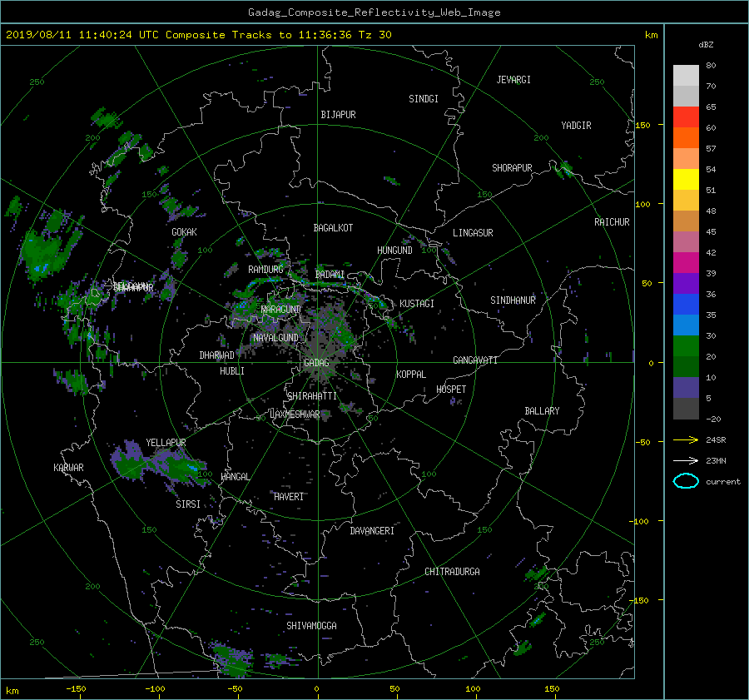Click the HAVERI city label
The width and height of the screenshot is (749, 700).
(x=289, y=498)
